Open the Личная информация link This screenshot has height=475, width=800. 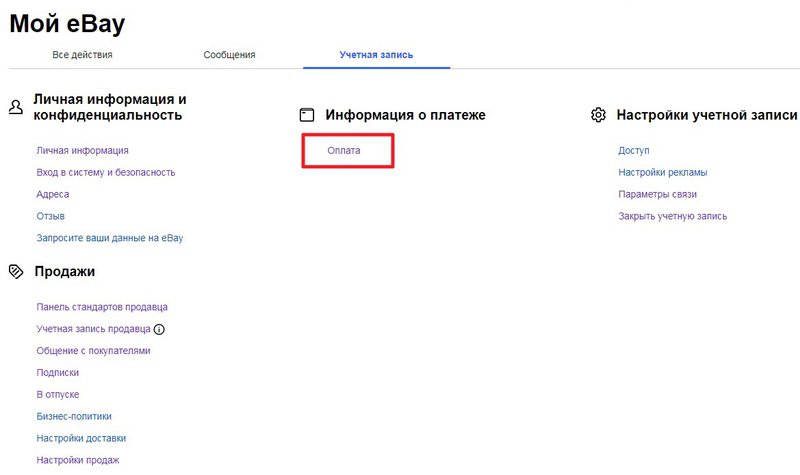coord(82,151)
